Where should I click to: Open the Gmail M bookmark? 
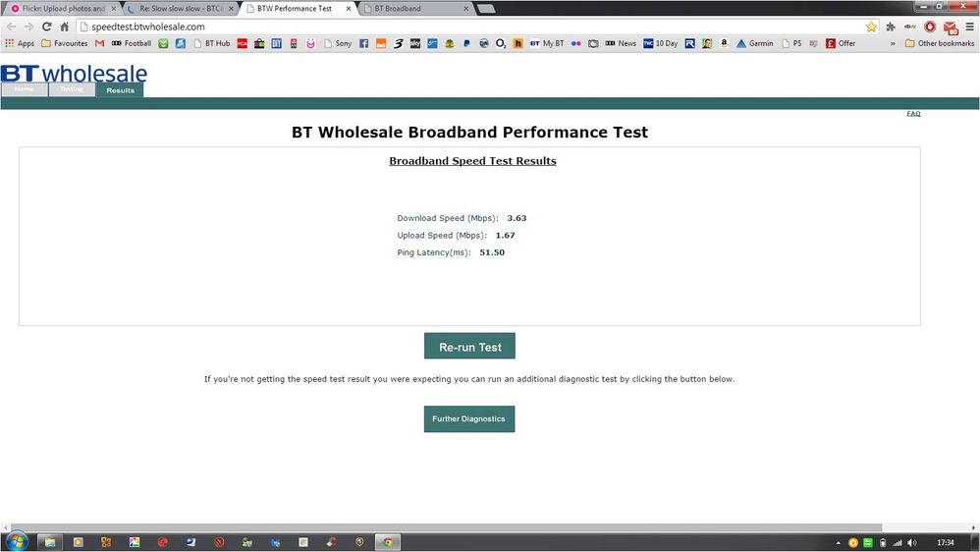tap(99, 43)
